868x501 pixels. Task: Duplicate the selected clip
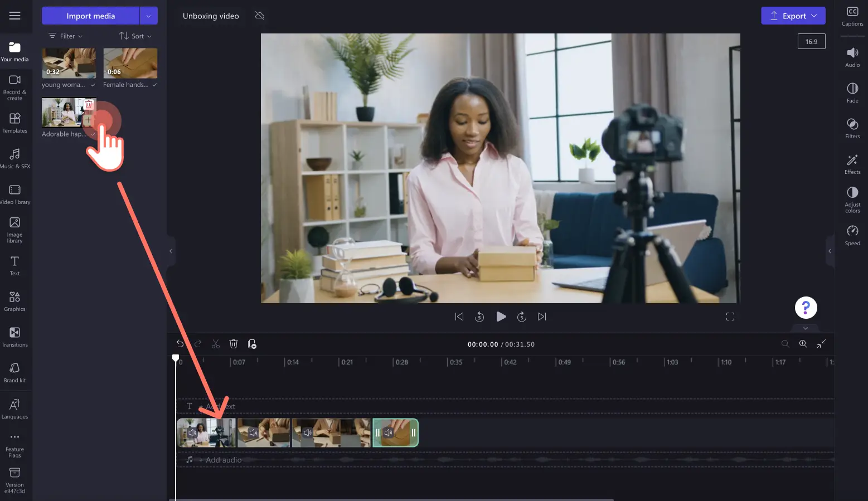click(252, 344)
